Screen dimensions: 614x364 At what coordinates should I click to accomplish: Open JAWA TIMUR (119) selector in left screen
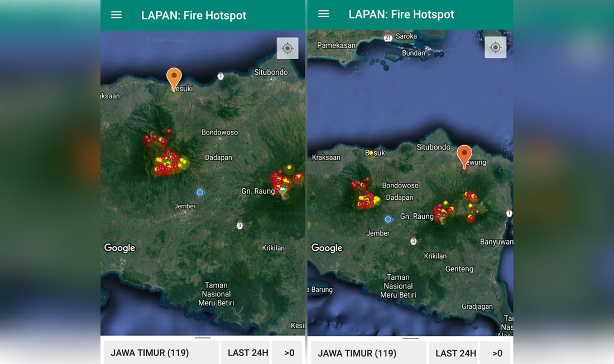[161, 353]
